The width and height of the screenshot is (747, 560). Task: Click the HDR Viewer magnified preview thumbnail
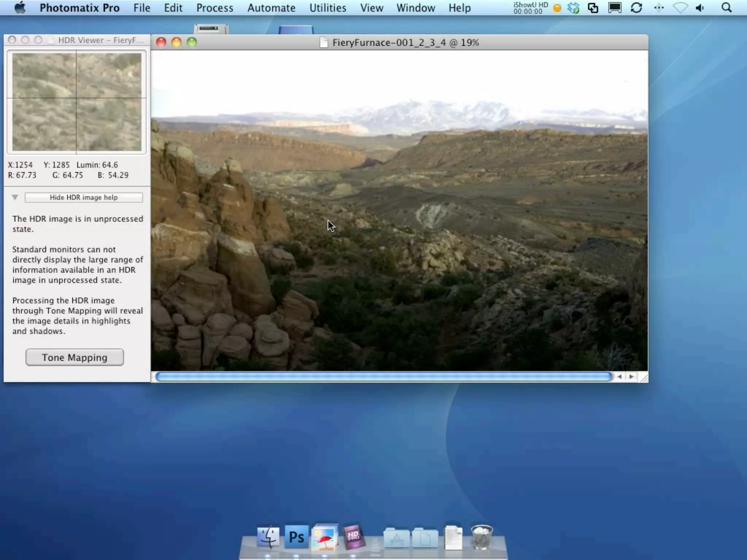click(77, 102)
